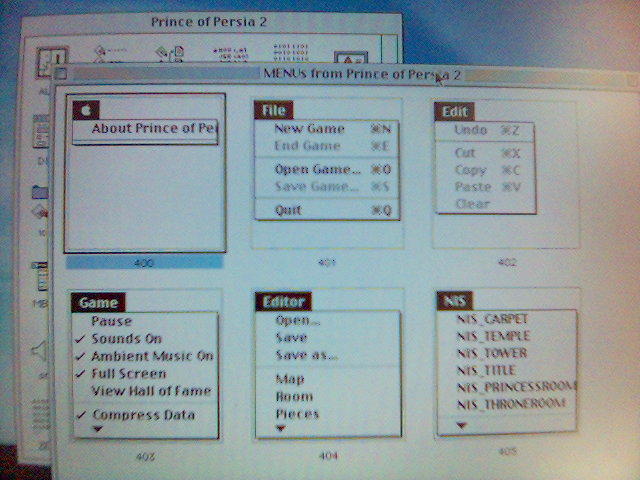Expand Editor menu with its bottom arrow
640x480 pixels.
click(x=280, y=428)
